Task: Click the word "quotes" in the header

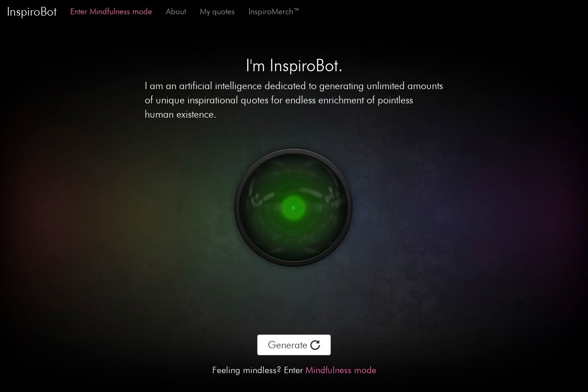Action: pyautogui.click(x=223, y=12)
